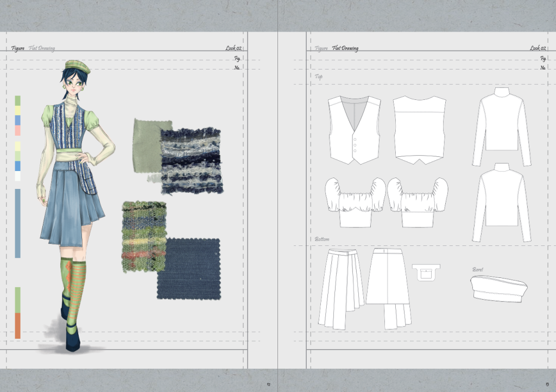Click the long blue color bar
Screen dimensions: 556x392
(x=17, y=223)
